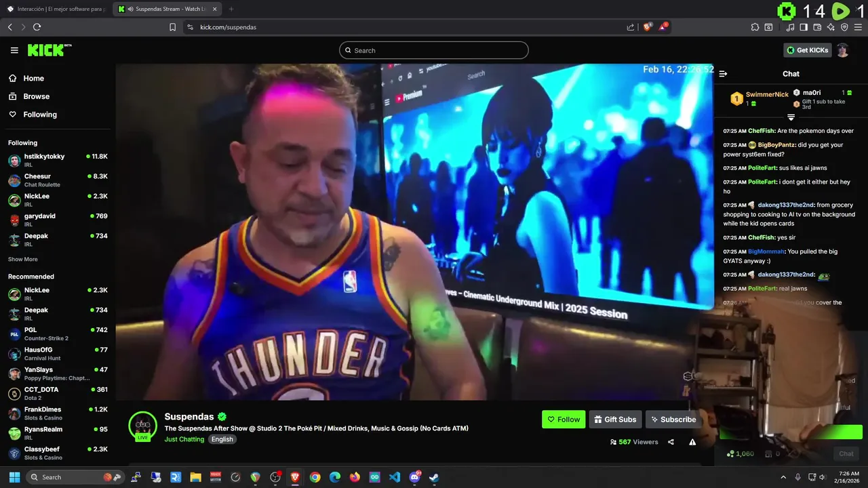Switch to the Interacción browser tab
Viewport: 868px width, 488px height.
(x=56, y=9)
